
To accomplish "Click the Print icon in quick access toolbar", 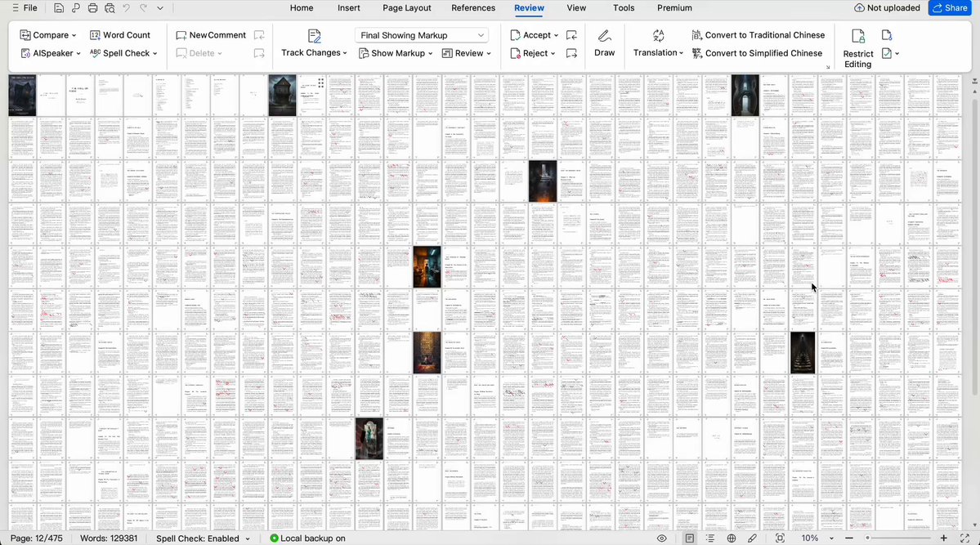I will 92,8.
